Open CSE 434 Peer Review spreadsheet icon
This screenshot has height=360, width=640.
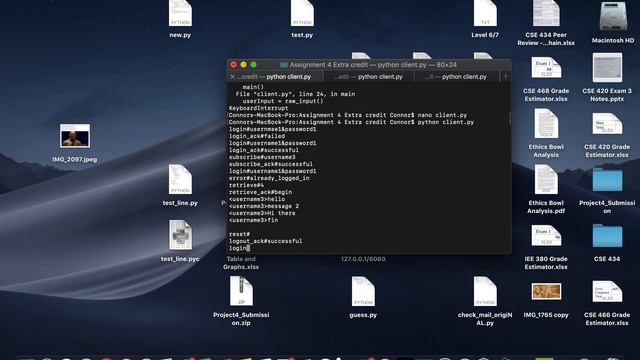pyautogui.click(x=546, y=13)
